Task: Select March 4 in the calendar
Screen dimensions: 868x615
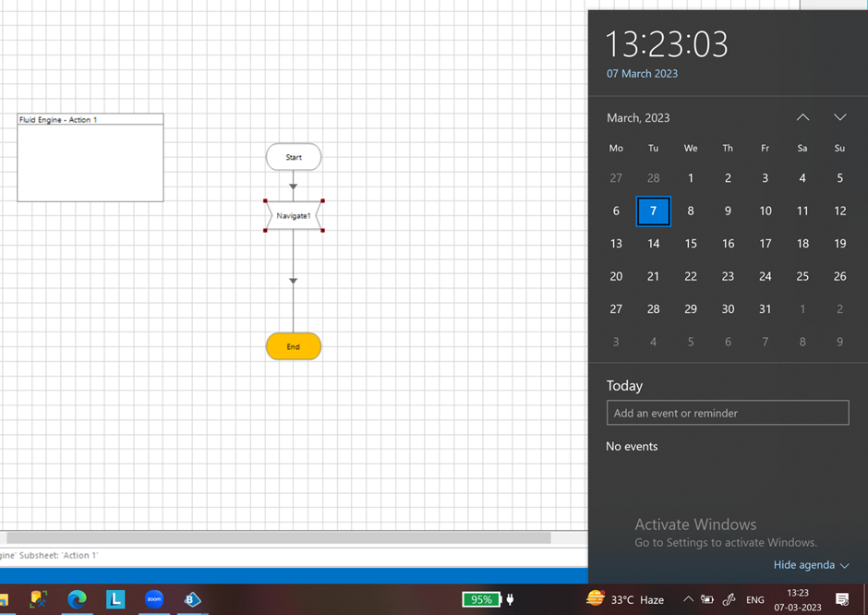Action: coord(802,178)
